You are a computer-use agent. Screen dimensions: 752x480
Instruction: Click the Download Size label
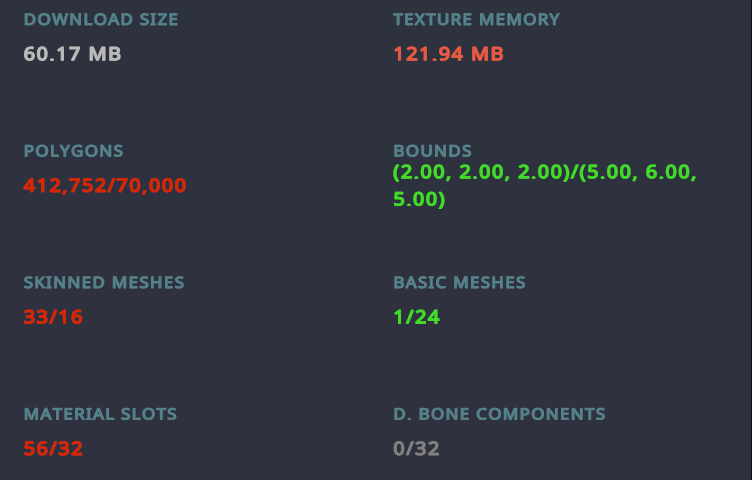(x=101, y=20)
